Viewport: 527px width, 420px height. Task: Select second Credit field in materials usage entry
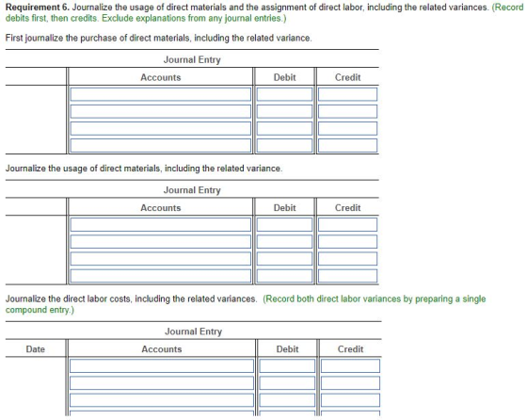coord(347,242)
